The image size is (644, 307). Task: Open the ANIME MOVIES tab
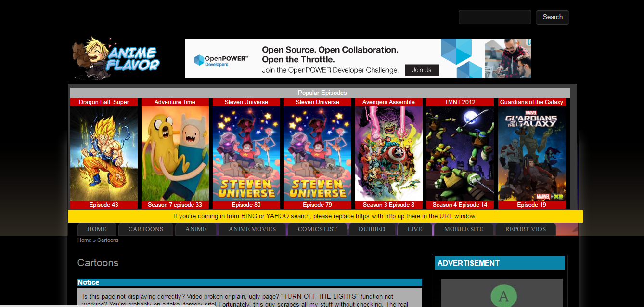tap(252, 229)
